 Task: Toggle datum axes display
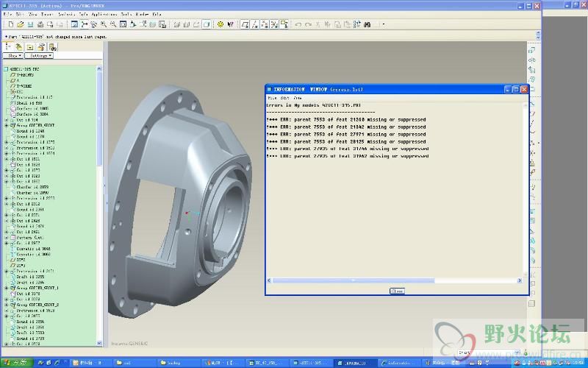click(254, 24)
